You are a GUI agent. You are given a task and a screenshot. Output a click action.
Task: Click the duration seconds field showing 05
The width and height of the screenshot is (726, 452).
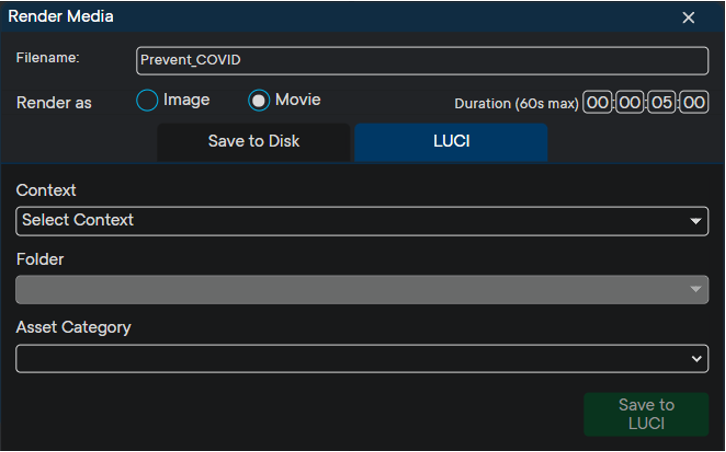[x=661, y=103]
